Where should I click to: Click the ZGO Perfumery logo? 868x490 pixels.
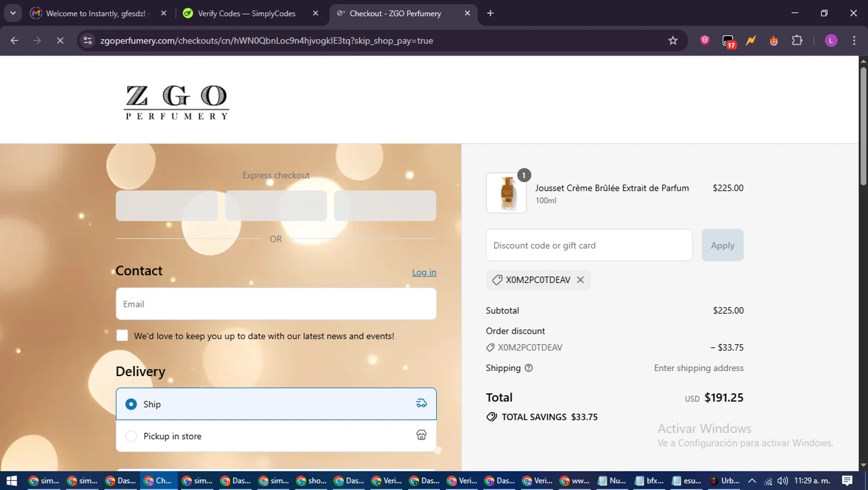[x=176, y=102]
